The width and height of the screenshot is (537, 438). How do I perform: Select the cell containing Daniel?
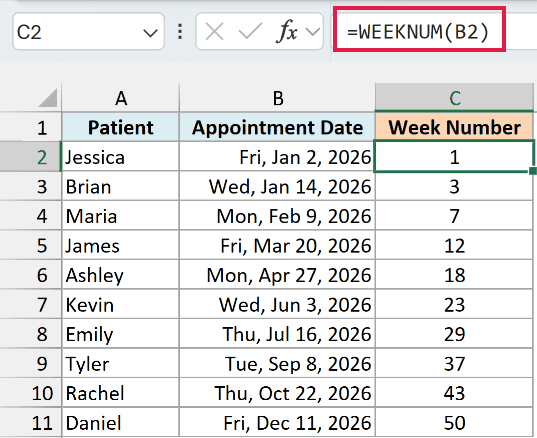[x=121, y=422]
